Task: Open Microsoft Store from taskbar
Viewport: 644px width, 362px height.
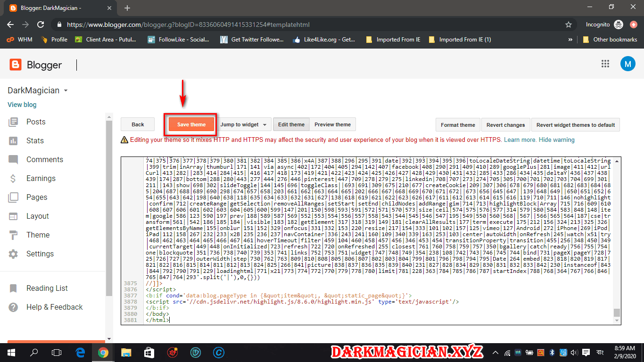Action: click(x=149, y=352)
